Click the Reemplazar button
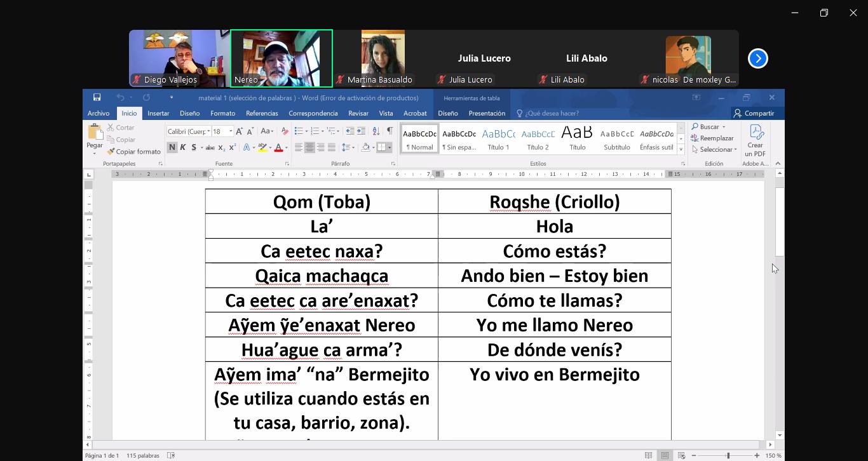The height and width of the screenshot is (461, 868). [712, 138]
